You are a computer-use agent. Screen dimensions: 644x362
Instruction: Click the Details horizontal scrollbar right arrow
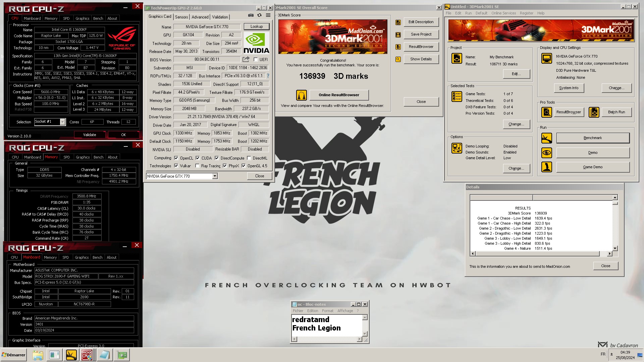[609, 254]
